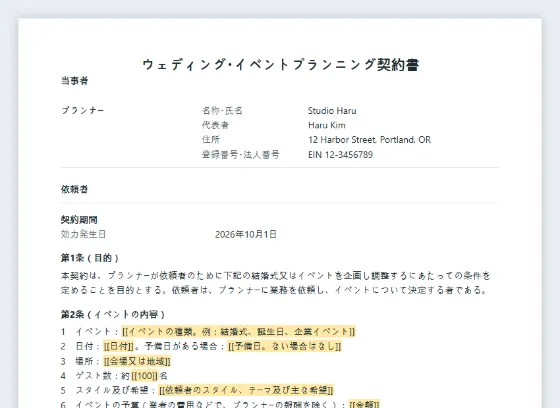Click the [[金額]] budget placeholder
Image resolution: width=560 pixels, height=408 pixels.
(364, 404)
